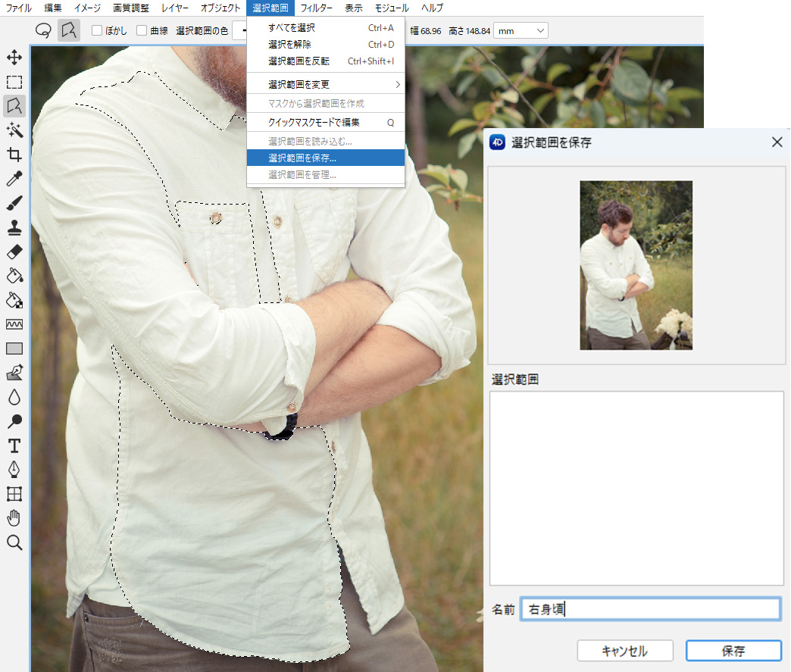
Task: Select the Text tool
Action: (x=14, y=445)
